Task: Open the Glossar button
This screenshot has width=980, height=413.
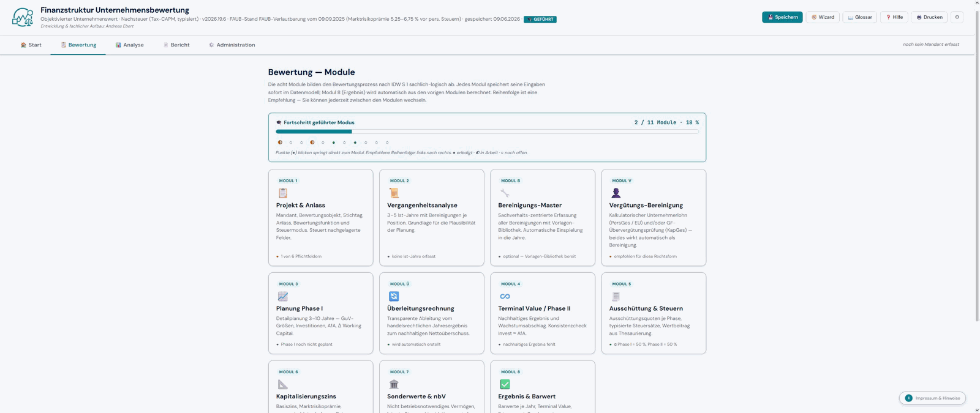Action: (859, 17)
